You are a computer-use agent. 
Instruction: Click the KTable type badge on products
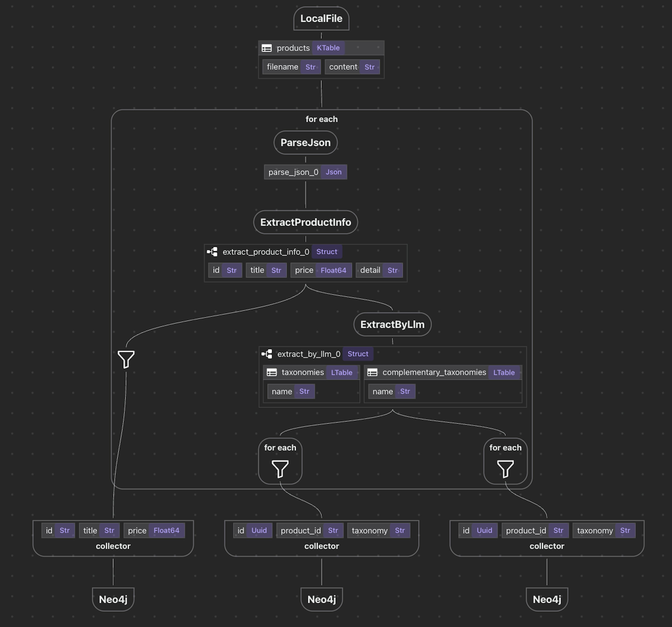[328, 48]
